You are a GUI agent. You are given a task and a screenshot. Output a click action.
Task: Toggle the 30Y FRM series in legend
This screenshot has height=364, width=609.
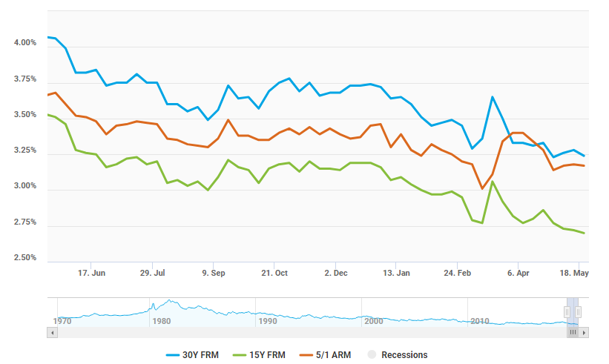coord(192,354)
